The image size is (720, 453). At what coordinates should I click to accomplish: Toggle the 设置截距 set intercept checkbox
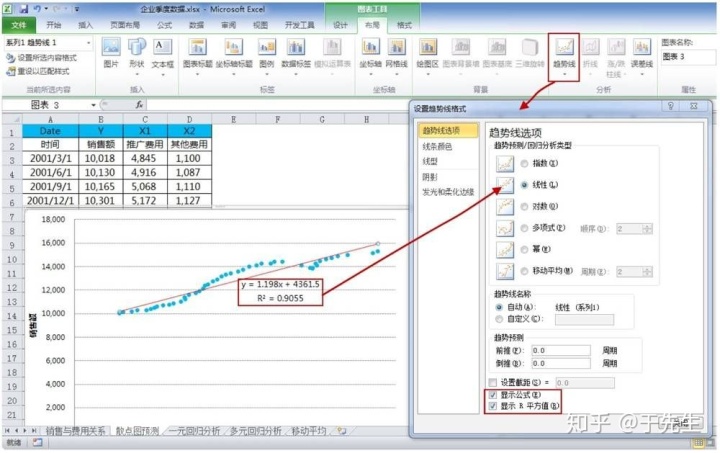(x=493, y=383)
